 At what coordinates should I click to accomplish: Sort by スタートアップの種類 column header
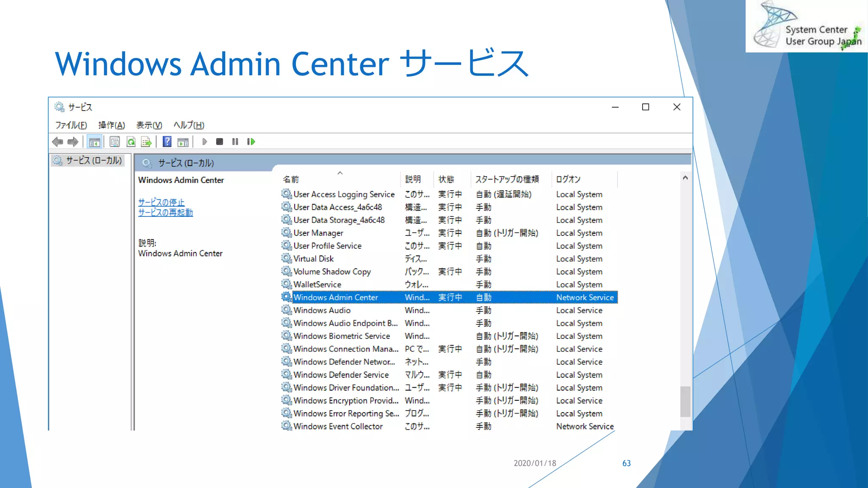(x=511, y=179)
